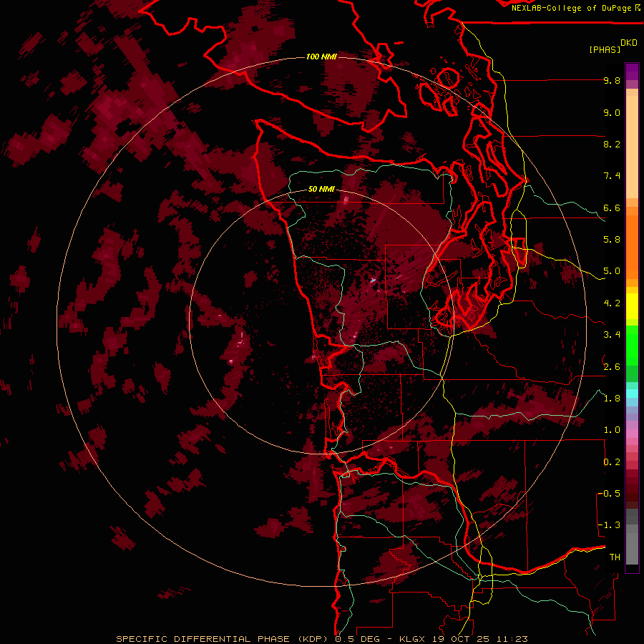Click the DKD units label
This screenshot has height=644, width=644.
[x=629, y=43]
